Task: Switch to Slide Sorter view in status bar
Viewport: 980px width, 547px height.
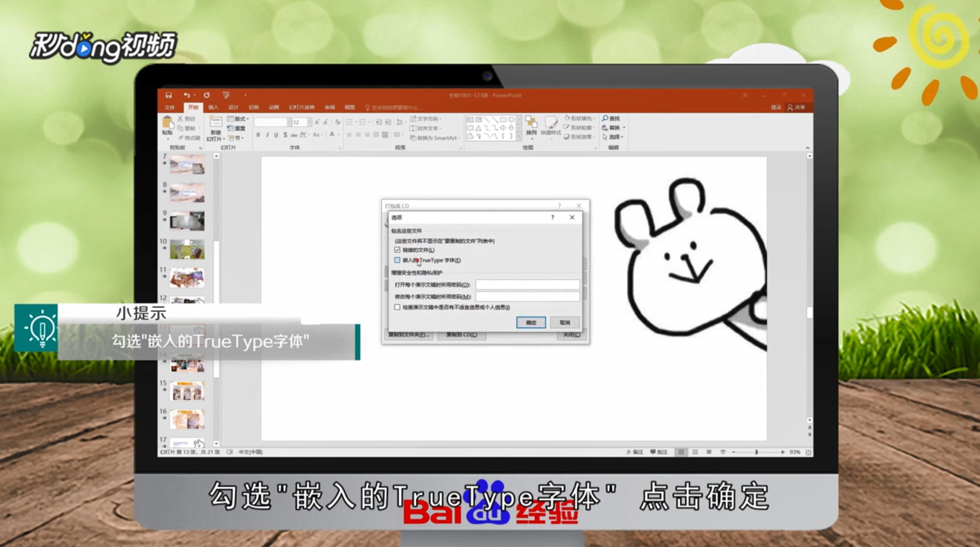Action: click(x=695, y=452)
